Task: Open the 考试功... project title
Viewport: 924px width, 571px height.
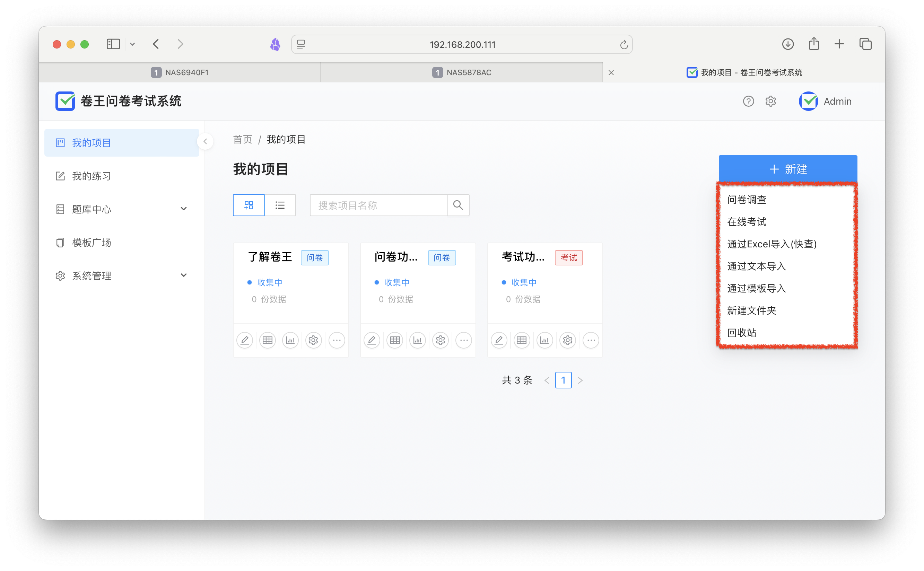Action: (523, 257)
